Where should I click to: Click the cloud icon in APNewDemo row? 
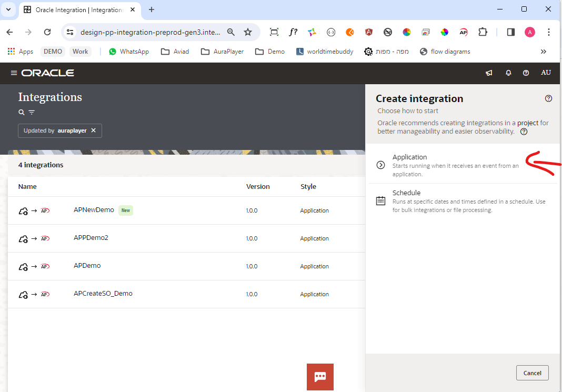pyautogui.click(x=23, y=211)
